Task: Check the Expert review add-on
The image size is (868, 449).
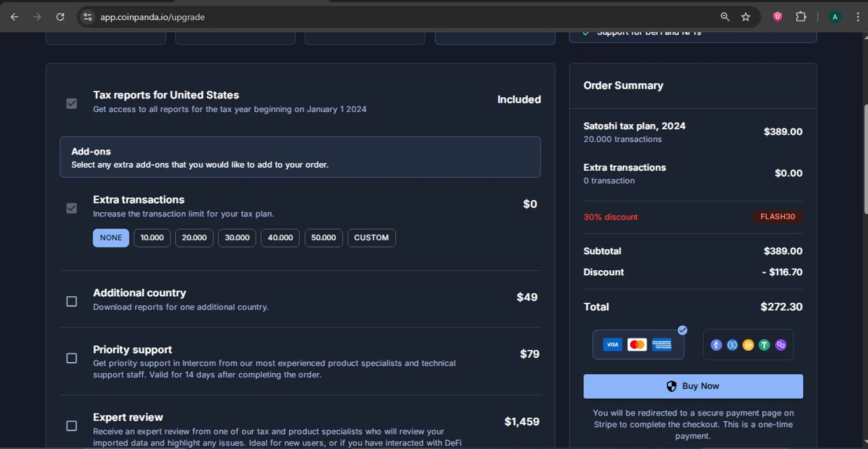Action: point(72,426)
